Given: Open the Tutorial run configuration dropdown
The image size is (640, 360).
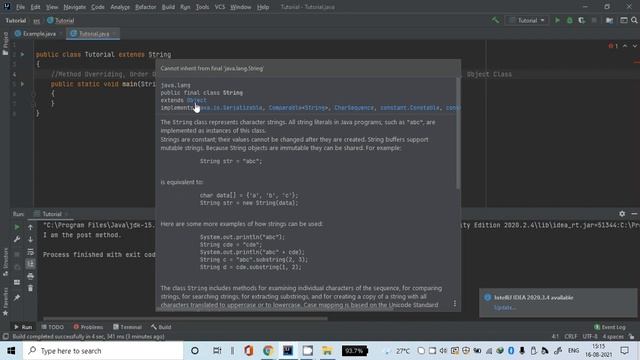Looking at the screenshot, I should point(527,20).
